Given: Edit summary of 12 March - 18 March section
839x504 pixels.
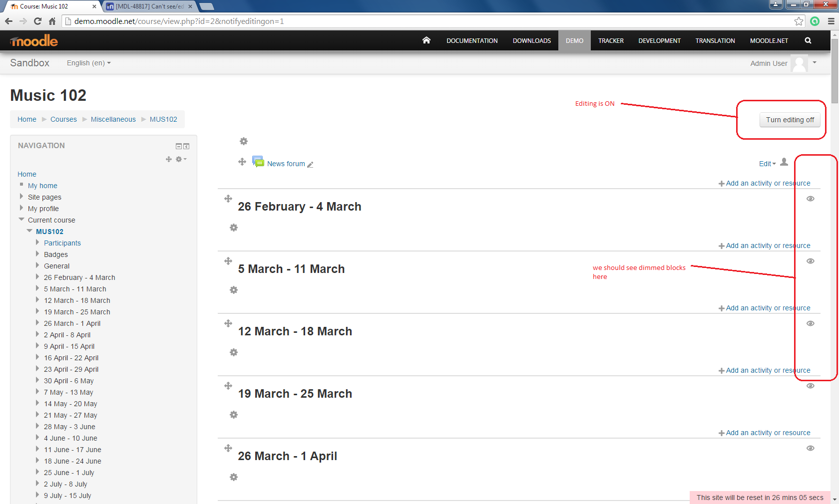Looking at the screenshot, I should coord(234,352).
